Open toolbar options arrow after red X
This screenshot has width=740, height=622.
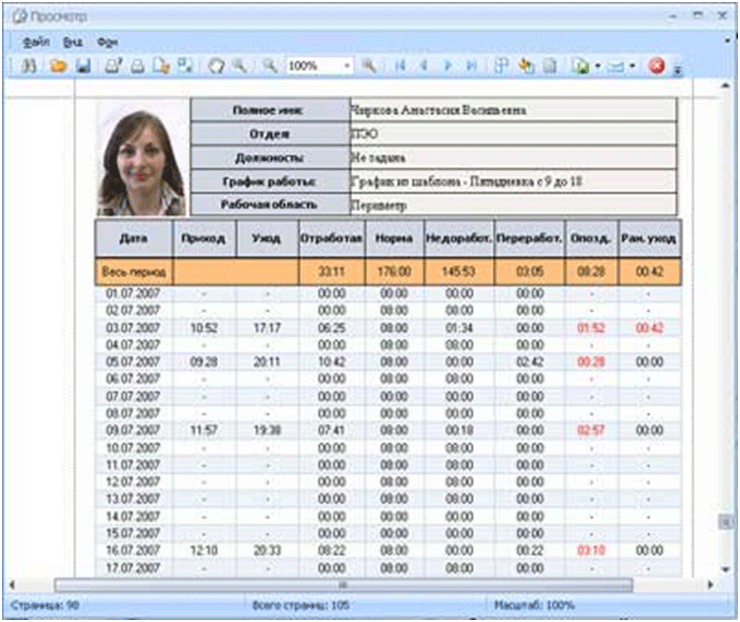[x=678, y=70]
